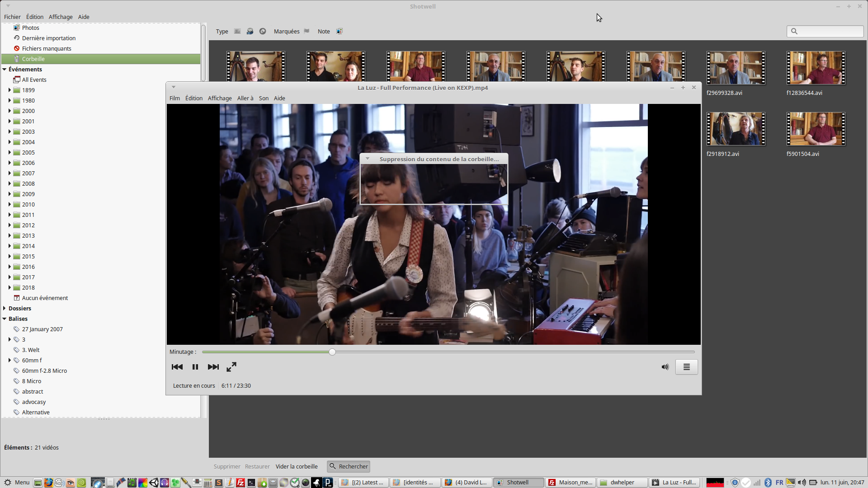
Task: Select the f12836544.avi video thumbnail
Action: pyautogui.click(x=816, y=68)
